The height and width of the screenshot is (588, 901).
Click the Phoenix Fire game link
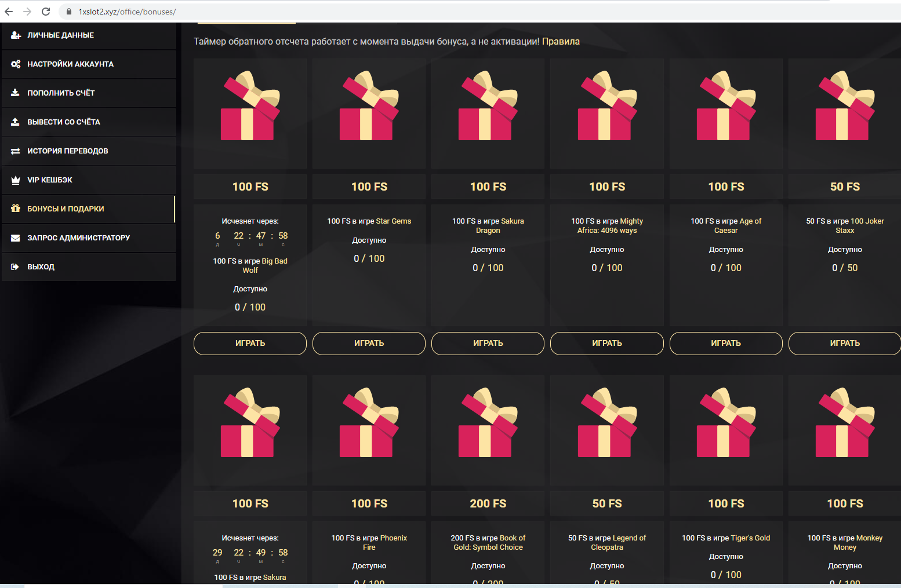click(x=385, y=543)
